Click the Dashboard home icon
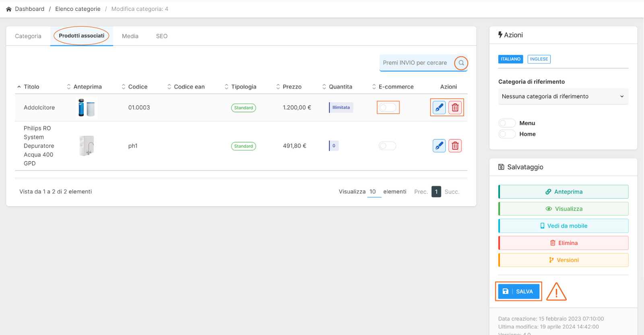The image size is (644, 335). 9,9
